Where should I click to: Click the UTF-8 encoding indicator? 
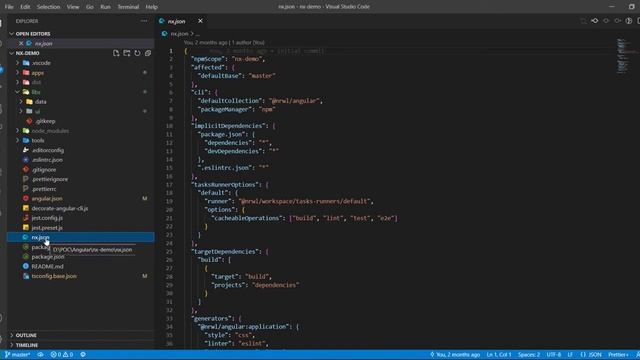coord(553,355)
